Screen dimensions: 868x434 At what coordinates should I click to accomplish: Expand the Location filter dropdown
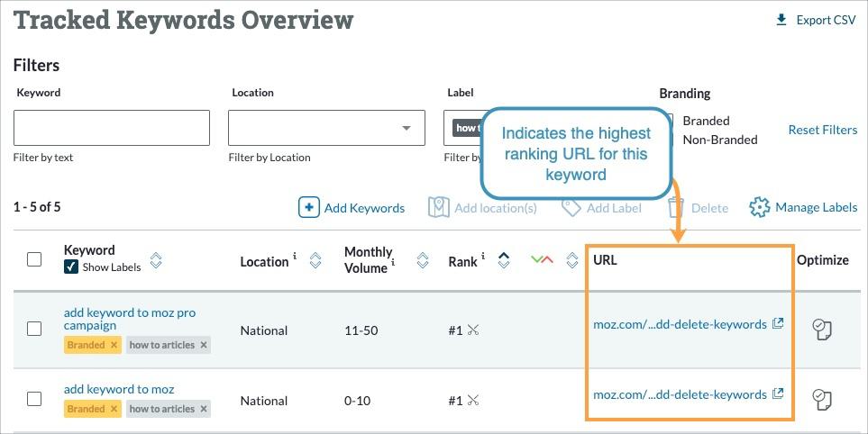pos(406,129)
